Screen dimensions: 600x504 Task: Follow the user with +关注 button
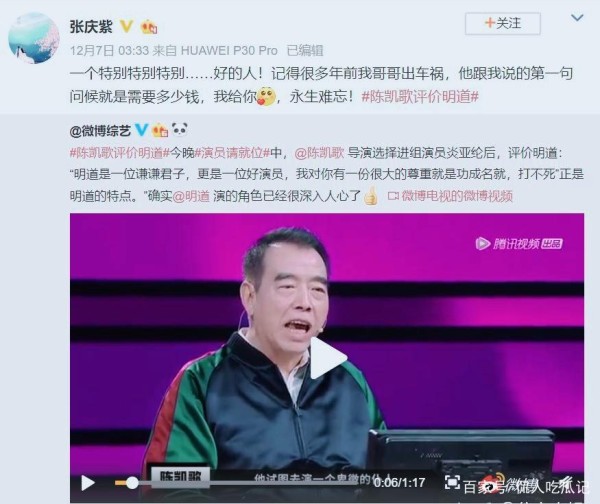pyautogui.click(x=503, y=23)
